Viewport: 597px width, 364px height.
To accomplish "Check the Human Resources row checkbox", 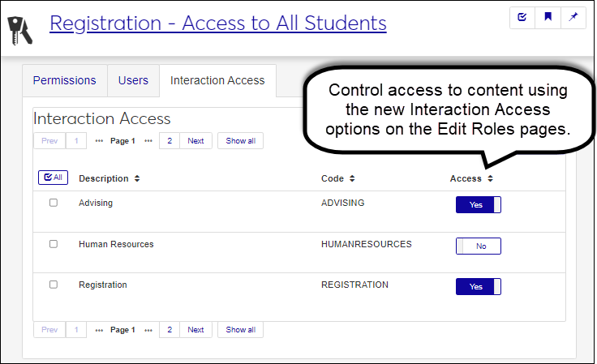I will (x=54, y=244).
